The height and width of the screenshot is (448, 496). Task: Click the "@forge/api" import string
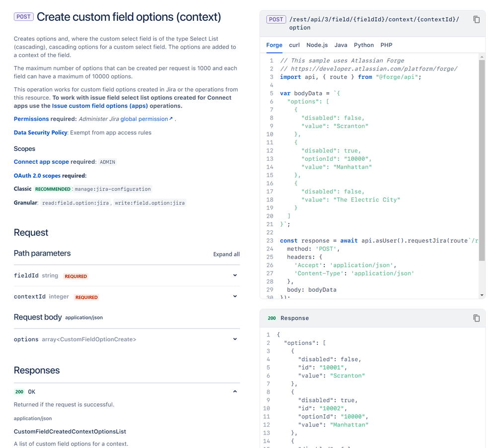(397, 77)
